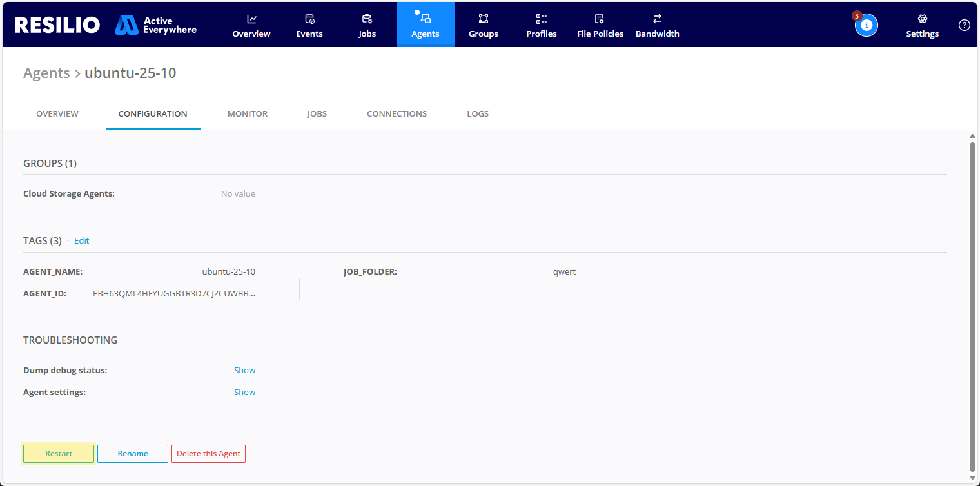980x486 pixels.
Task: Show the Dump debug status
Action: click(244, 371)
